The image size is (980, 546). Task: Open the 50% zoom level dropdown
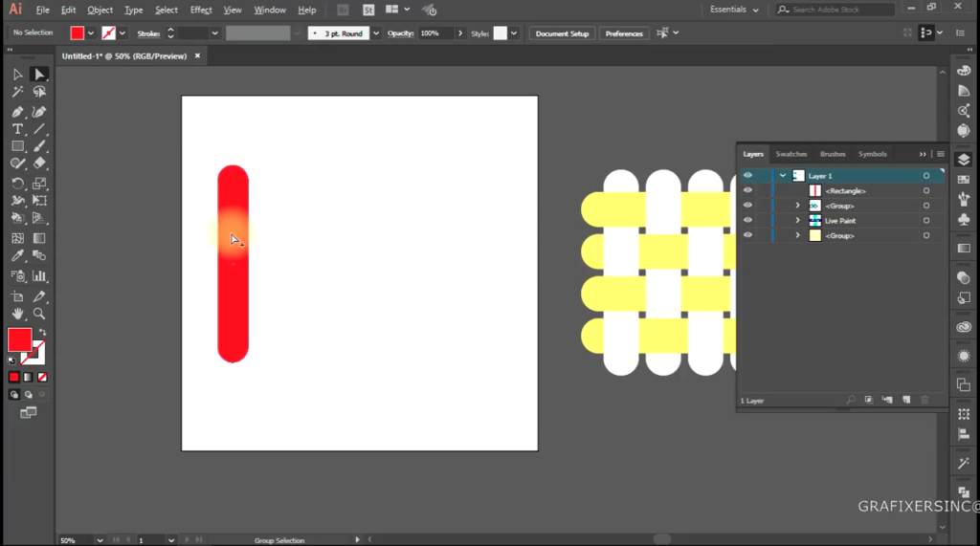(x=100, y=540)
